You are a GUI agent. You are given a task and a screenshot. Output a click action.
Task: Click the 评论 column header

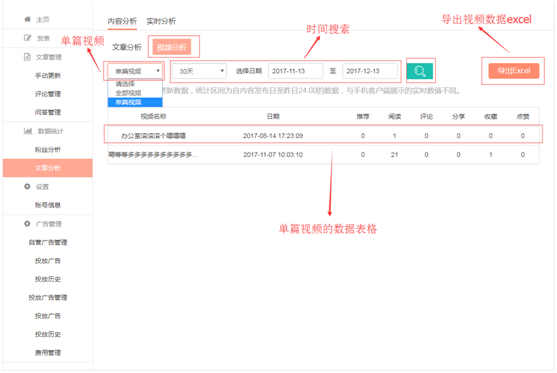tap(426, 117)
